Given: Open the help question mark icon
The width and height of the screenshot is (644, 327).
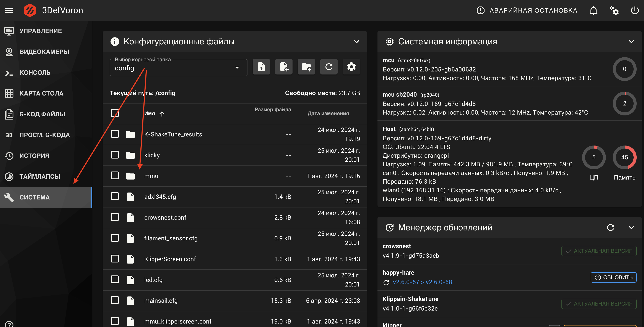Looking at the screenshot, I should coord(9,324).
